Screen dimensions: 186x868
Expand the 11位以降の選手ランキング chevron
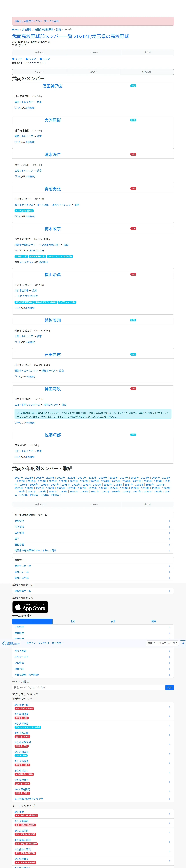[x=169, y=799]
